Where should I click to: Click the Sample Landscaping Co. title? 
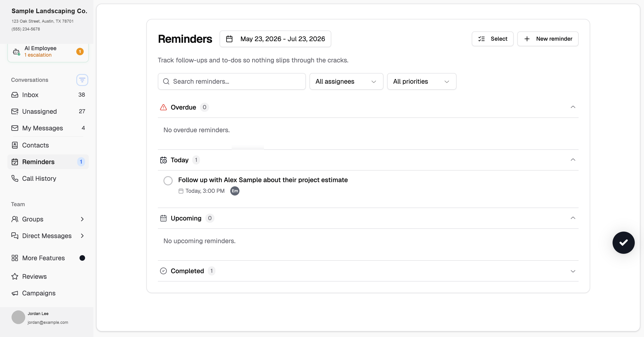49,11
